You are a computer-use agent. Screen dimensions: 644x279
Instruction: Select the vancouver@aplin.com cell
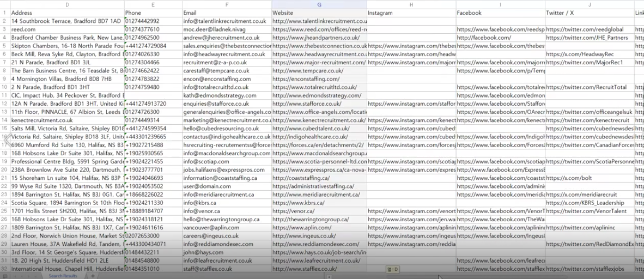pos(227,228)
